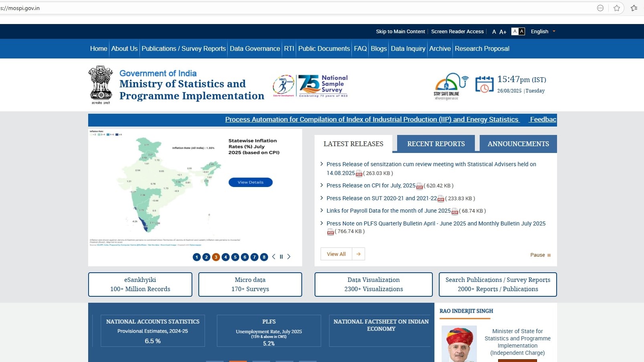Screen dimensions: 644x362
Task: Select slide 3 indicator dot
Action: point(216,257)
